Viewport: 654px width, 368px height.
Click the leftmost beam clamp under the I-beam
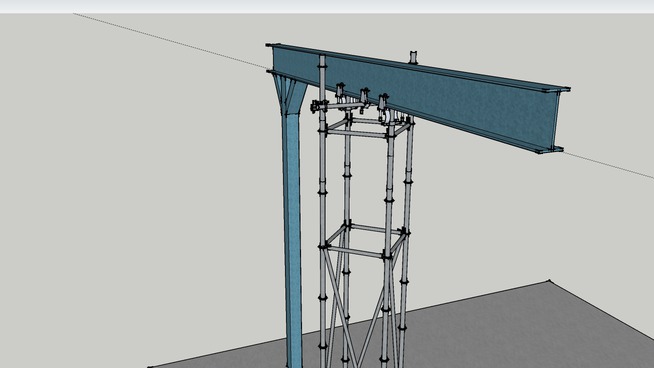(x=340, y=92)
